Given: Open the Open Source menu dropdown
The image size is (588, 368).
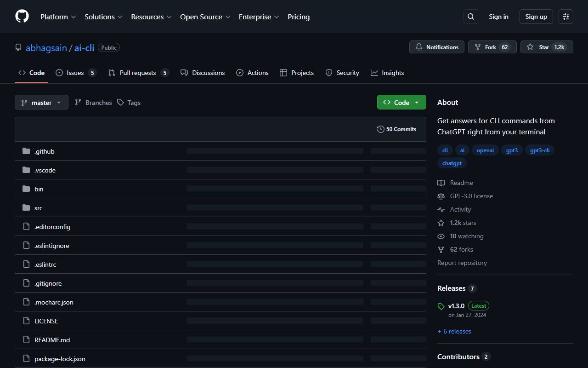Looking at the screenshot, I should coord(205,17).
